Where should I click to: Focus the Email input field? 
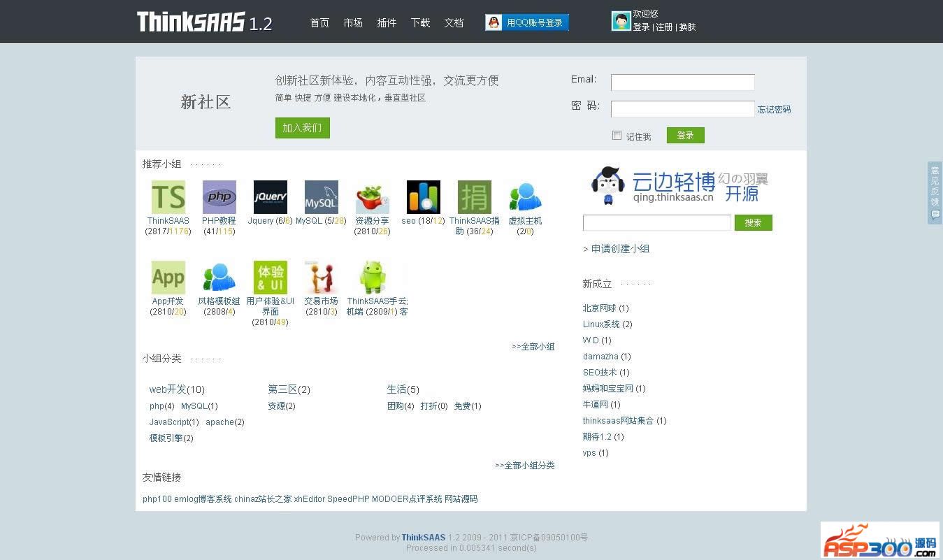(683, 82)
